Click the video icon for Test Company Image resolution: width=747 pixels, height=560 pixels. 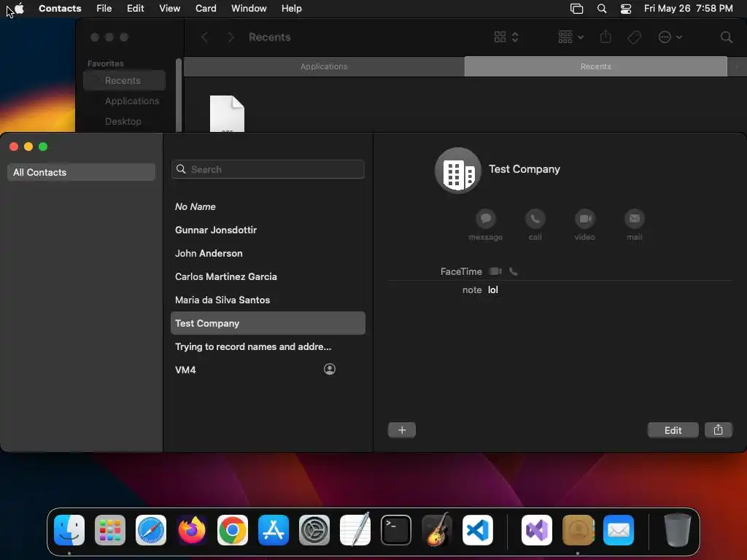584,219
